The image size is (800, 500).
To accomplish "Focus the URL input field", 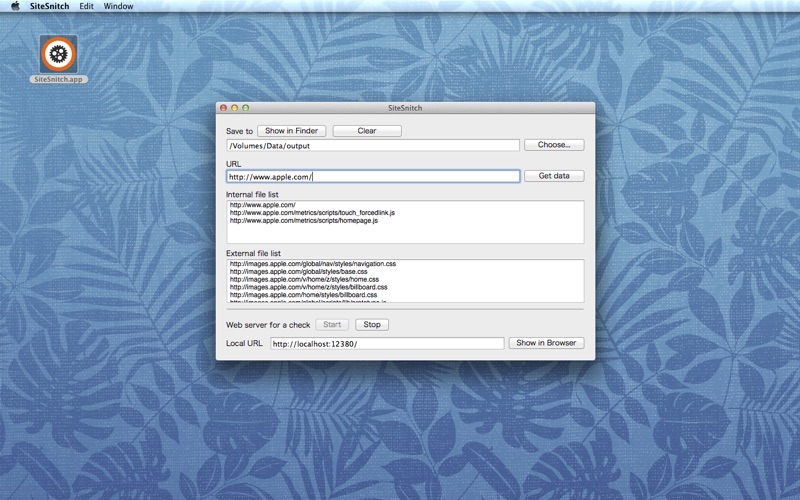I will coord(373,177).
